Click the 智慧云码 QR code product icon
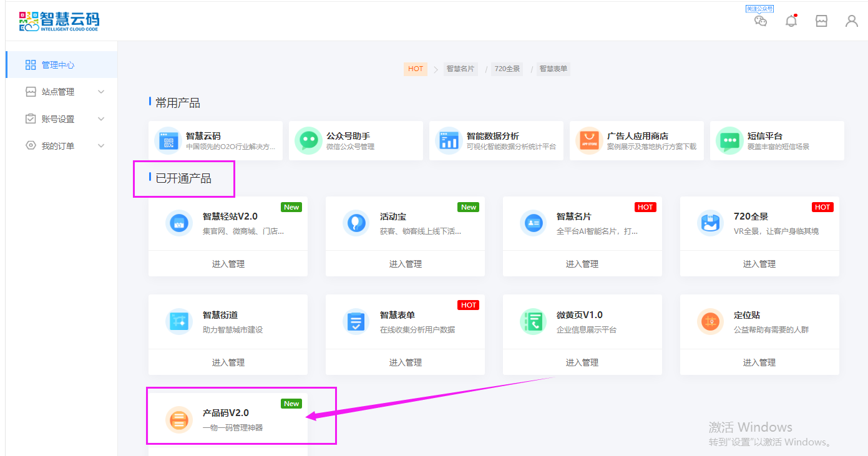The width and height of the screenshot is (868, 456). [167, 140]
